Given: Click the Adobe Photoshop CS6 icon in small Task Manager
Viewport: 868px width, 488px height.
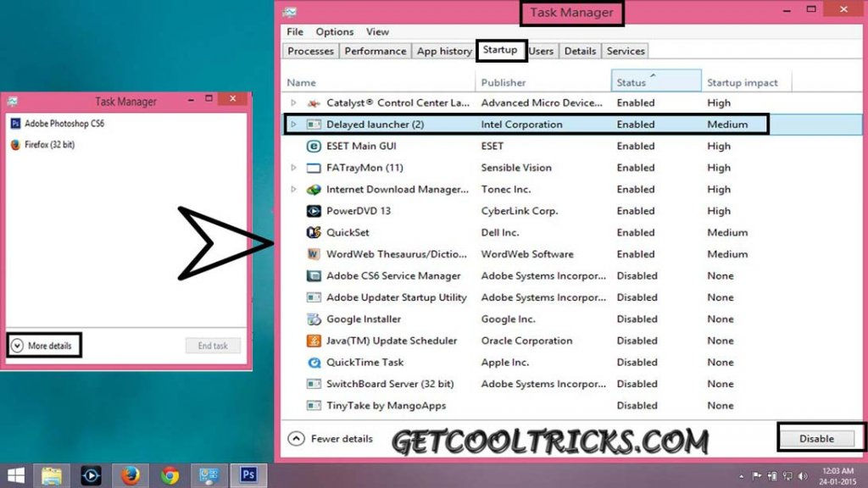Looking at the screenshot, I should click(x=15, y=124).
